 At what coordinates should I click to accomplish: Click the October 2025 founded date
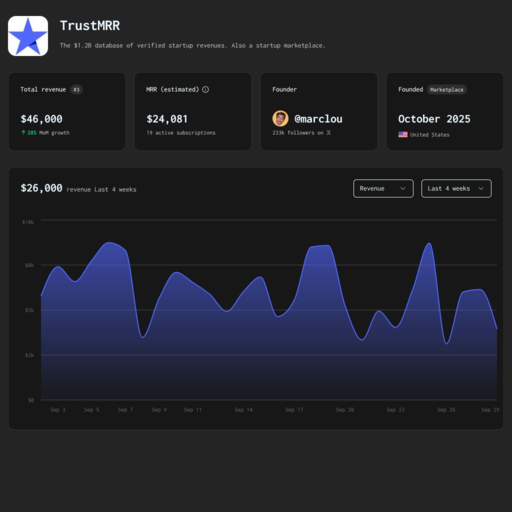434,119
